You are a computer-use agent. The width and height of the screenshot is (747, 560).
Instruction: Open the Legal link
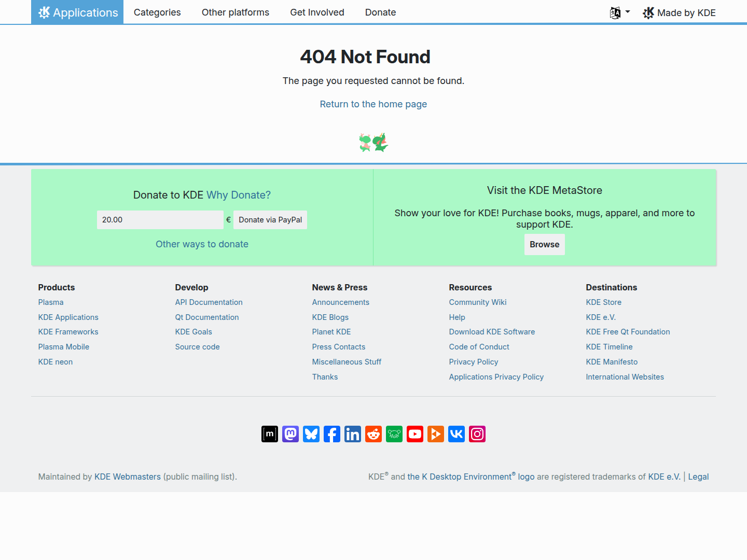[698, 477]
